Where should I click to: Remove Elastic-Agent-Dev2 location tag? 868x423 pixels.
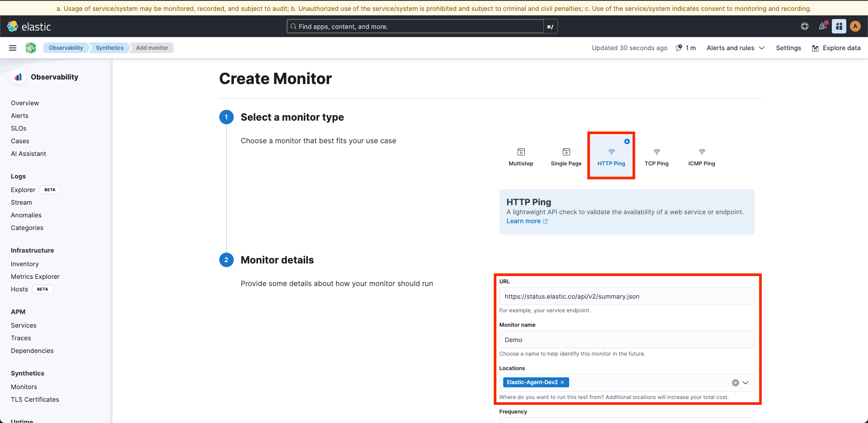pyautogui.click(x=562, y=382)
